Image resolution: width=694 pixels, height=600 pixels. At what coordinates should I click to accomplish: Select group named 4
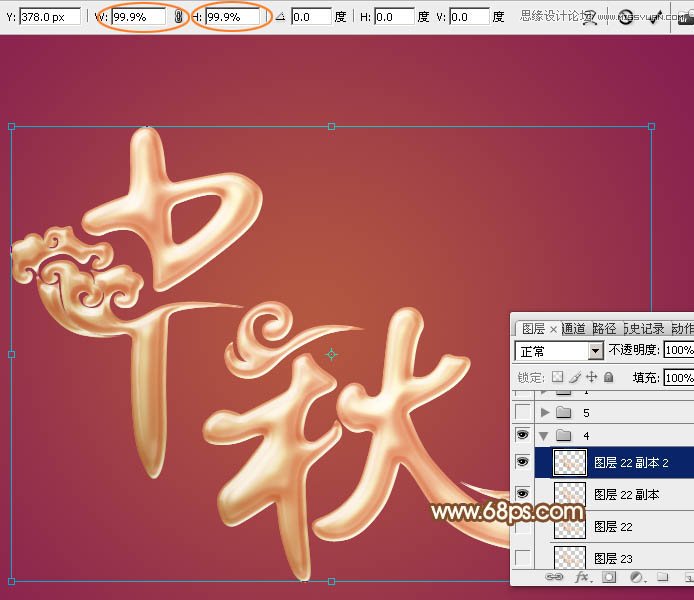(x=615, y=435)
